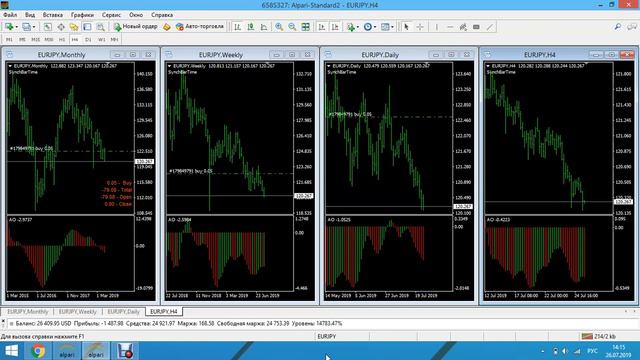Toggle the Terminal panel icon
The width and height of the screenshot is (640, 360).
point(87,27)
